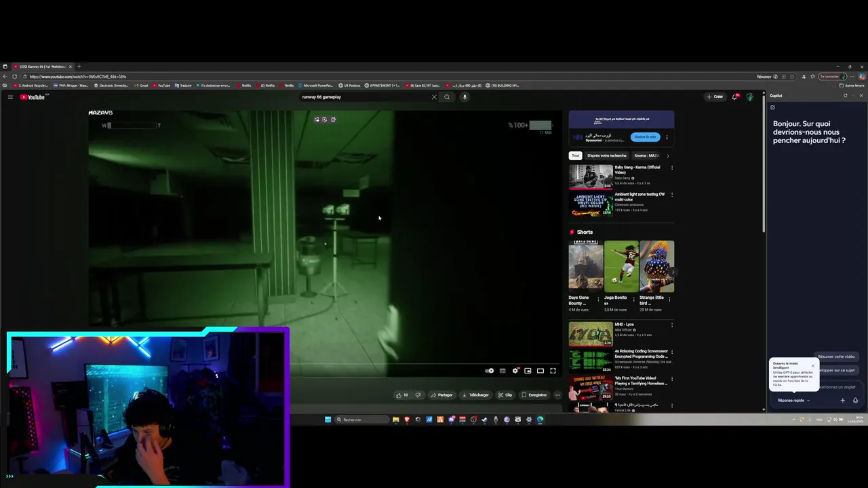This screenshot has width=868, height=488.
Task: Open the YouTube account avatar menu
Action: (x=749, y=97)
